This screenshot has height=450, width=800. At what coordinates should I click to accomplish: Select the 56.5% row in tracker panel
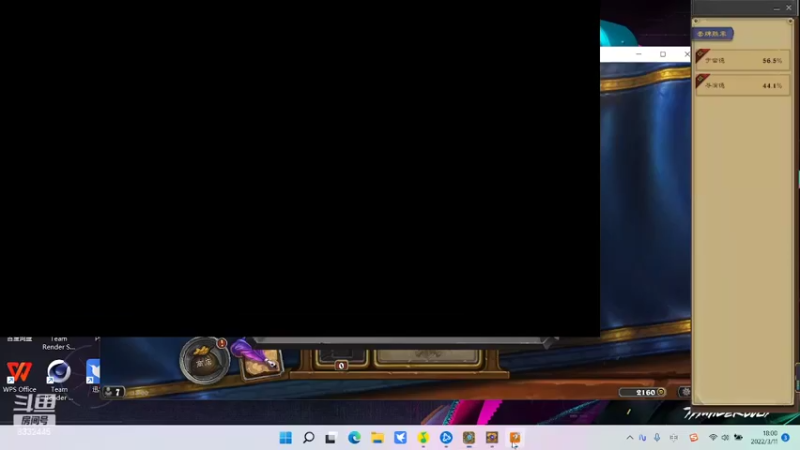point(743,60)
